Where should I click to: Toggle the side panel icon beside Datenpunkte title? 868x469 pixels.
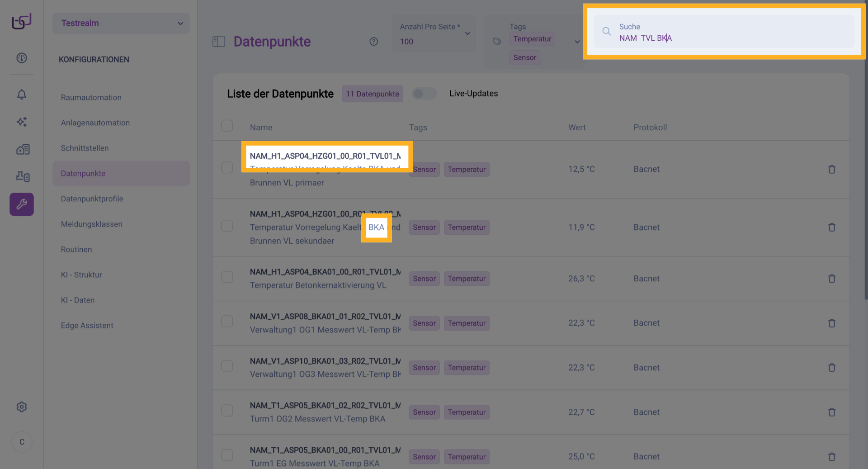(x=219, y=42)
